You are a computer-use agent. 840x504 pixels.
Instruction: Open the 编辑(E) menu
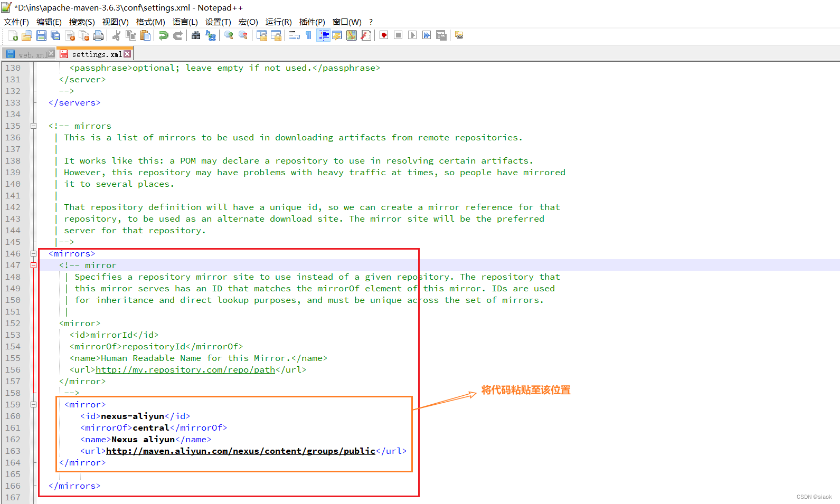tap(49, 22)
